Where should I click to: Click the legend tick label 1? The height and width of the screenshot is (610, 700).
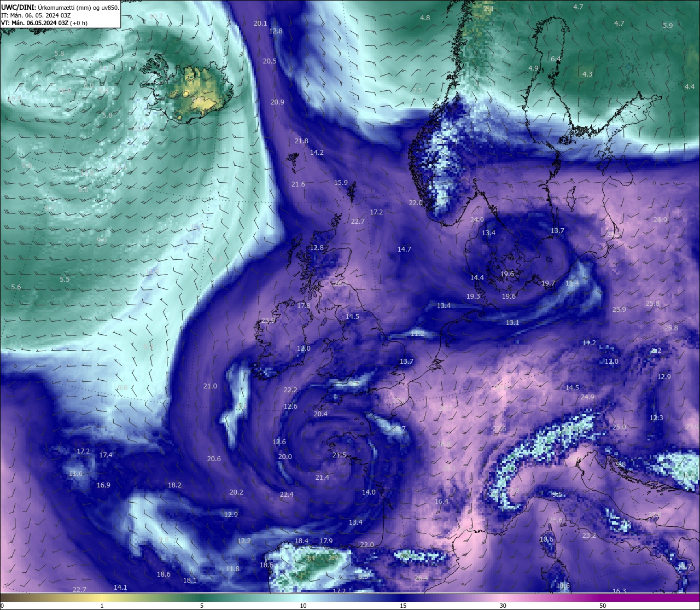(102, 606)
